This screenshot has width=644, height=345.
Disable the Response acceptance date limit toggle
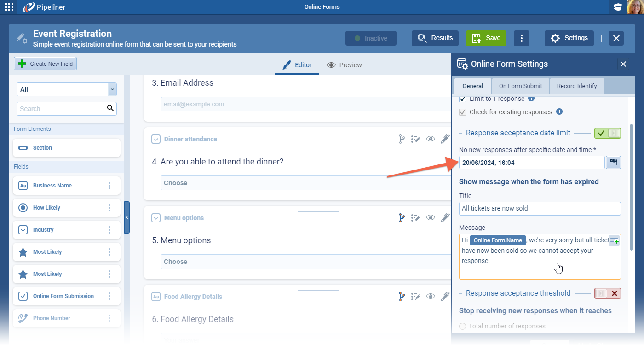607,133
